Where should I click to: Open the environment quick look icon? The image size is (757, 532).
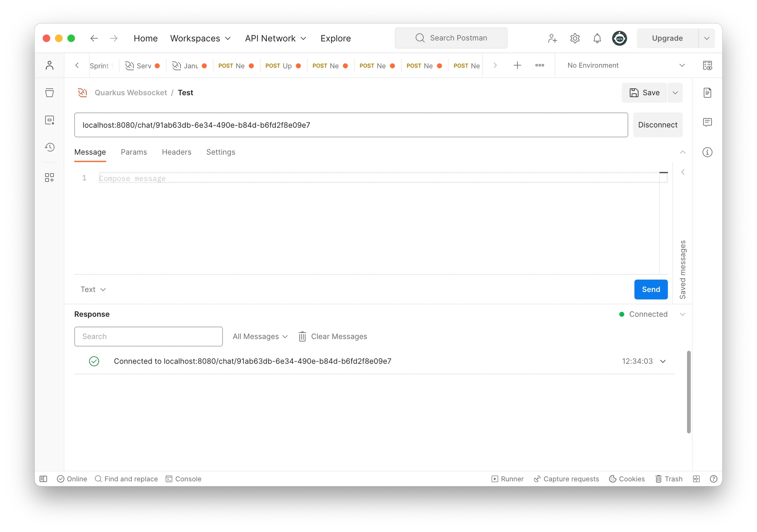[707, 65]
